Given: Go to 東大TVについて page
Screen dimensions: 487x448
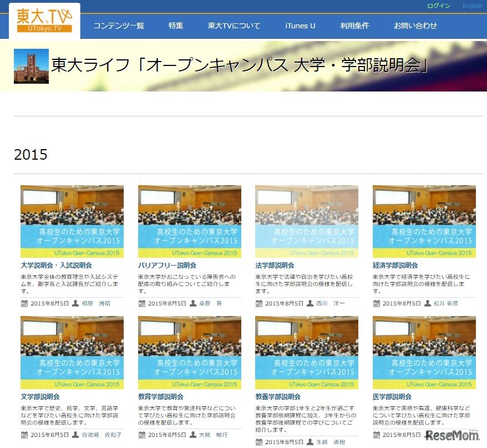Looking at the screenshot, I should (234, 26).
